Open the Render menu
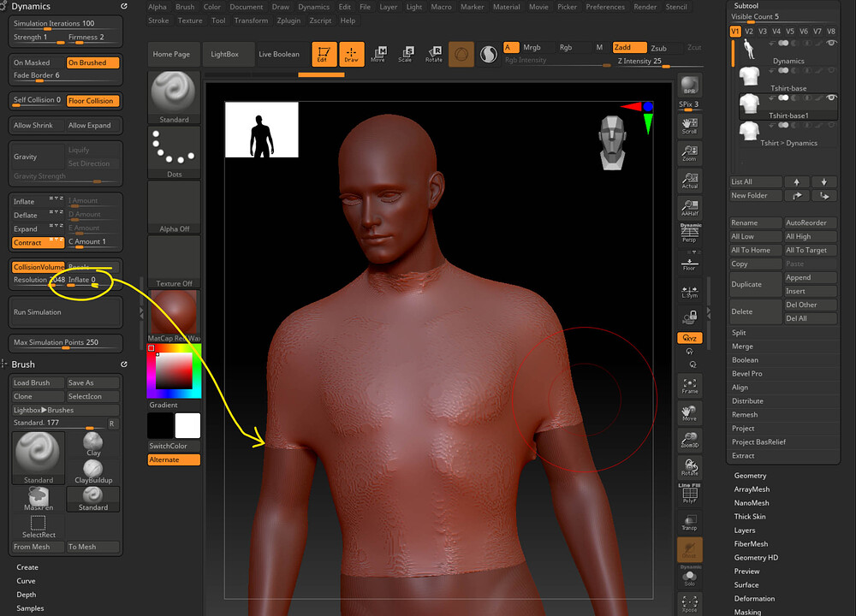 pyautogui.click(x=645, y=7)
